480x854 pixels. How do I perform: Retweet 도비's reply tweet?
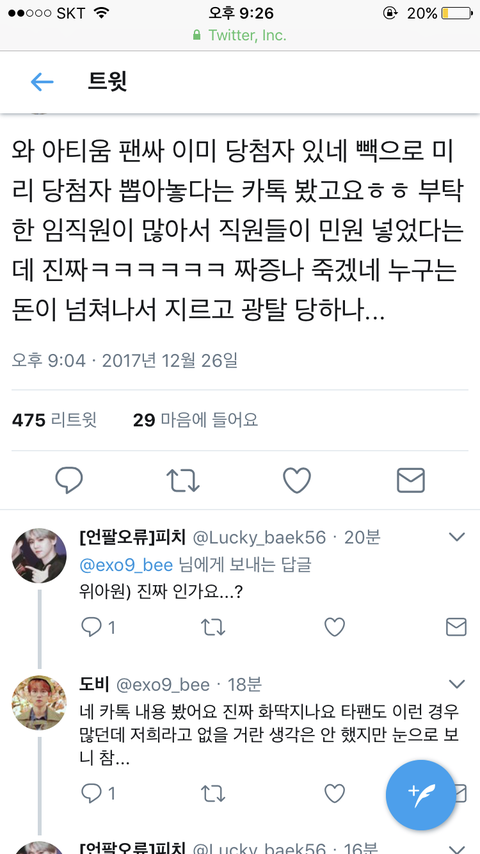[213, 794]
